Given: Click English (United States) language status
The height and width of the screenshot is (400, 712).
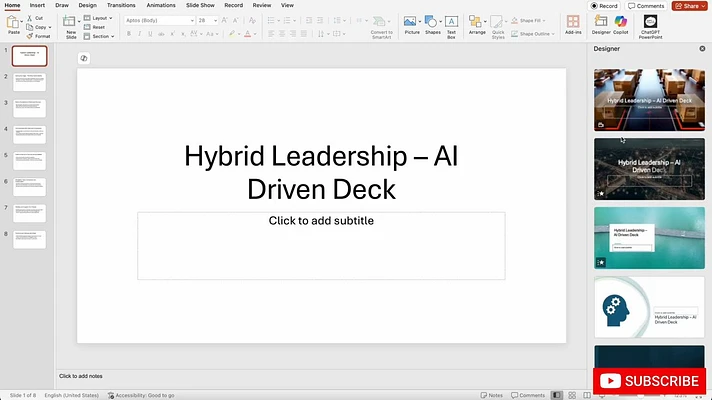Looking at the screenshot, I should 71,395.
